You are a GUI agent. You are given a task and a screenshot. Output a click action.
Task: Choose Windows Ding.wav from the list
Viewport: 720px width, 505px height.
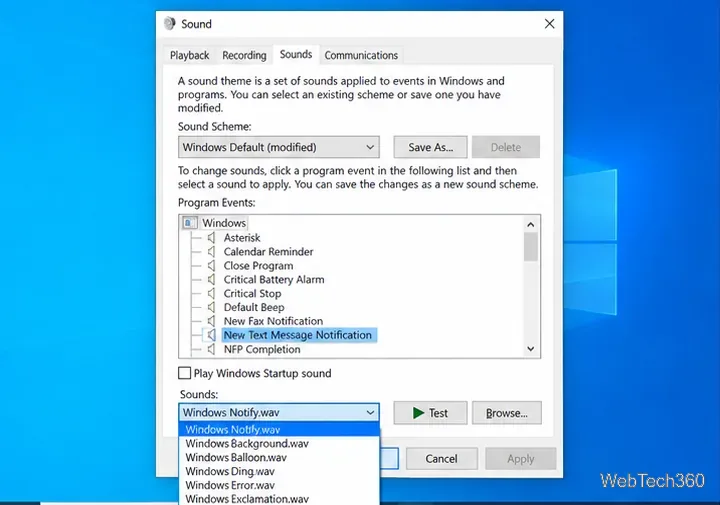coord(279,471)
